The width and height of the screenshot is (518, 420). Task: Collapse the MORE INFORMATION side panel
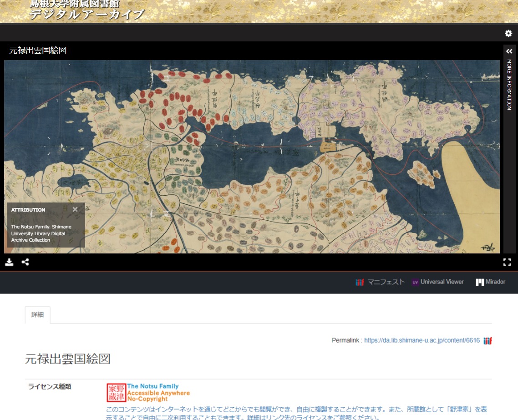coord(508,51)
